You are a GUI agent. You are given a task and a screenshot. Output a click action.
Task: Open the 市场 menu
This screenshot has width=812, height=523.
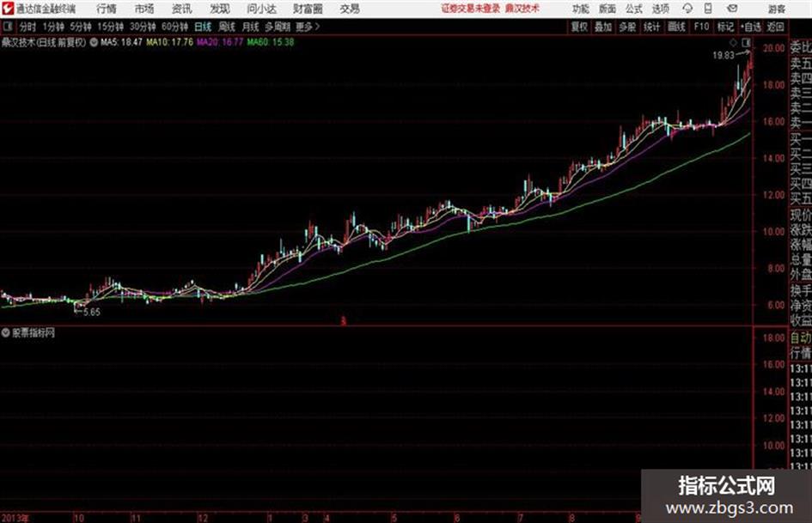coord(144,9)
